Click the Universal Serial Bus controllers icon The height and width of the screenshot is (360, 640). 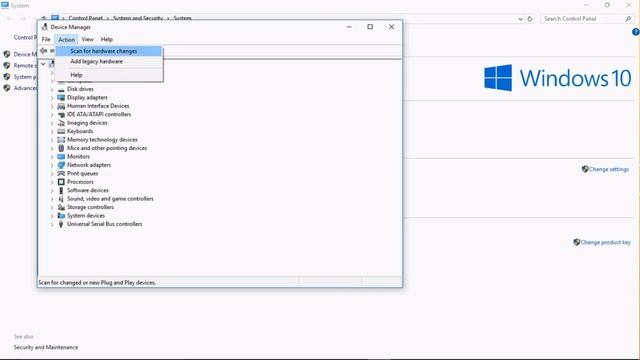tap(61, 224)
